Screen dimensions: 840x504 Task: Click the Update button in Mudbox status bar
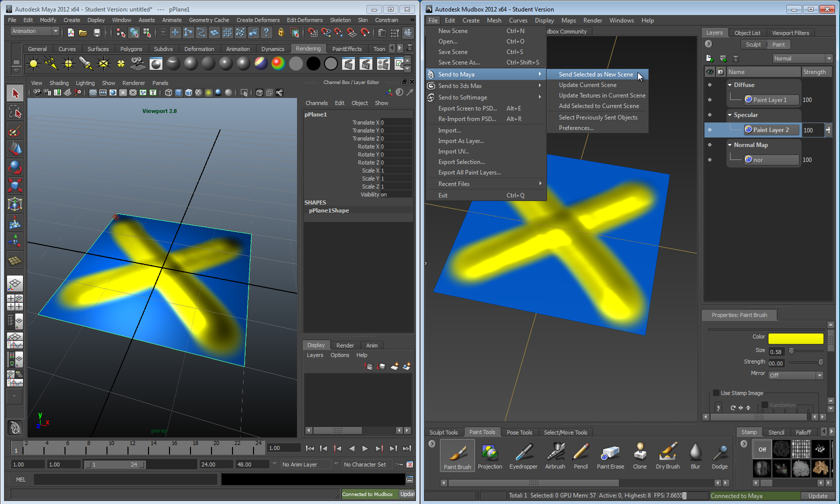(x=817, y=496)
